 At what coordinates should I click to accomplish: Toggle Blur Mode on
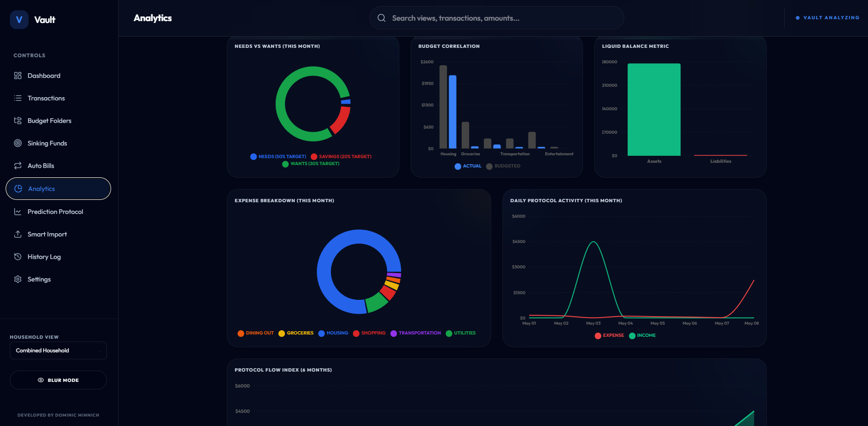pos(58,380)
